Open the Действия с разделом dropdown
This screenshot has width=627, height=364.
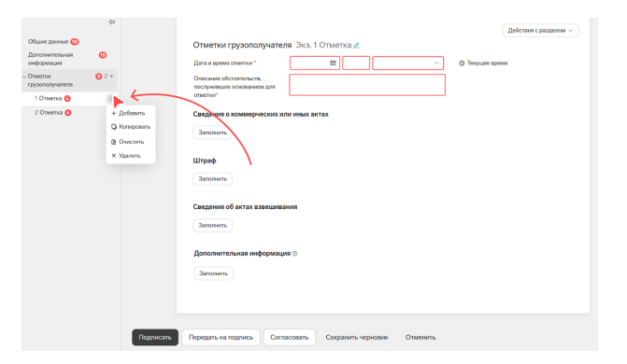(x=540, y=31)
